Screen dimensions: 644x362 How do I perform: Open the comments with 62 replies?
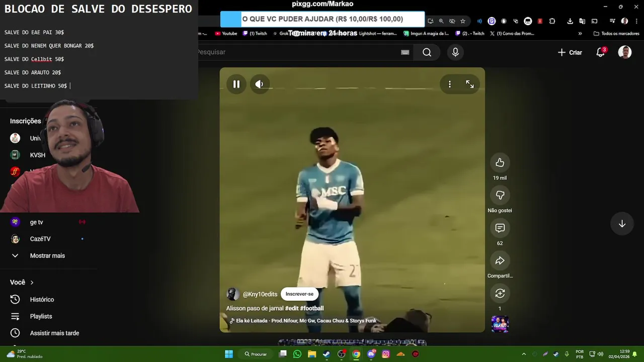pos(500,228)
